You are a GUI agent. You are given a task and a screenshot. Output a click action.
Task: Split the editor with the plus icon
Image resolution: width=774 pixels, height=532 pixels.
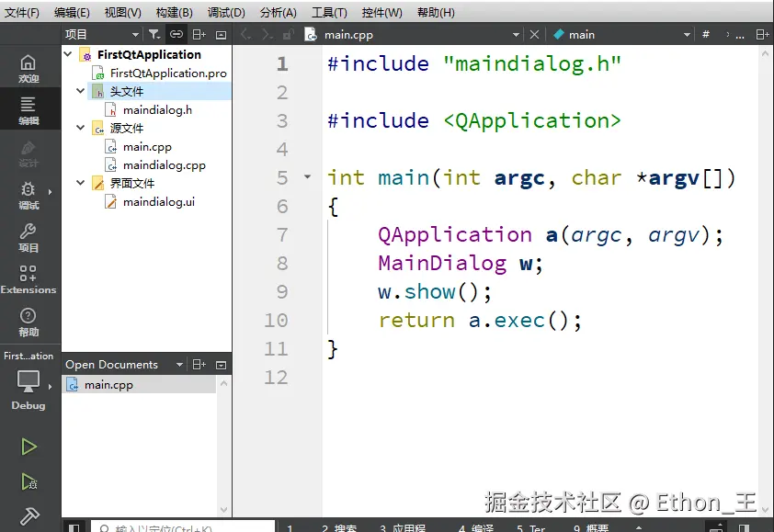coord(762,35)
